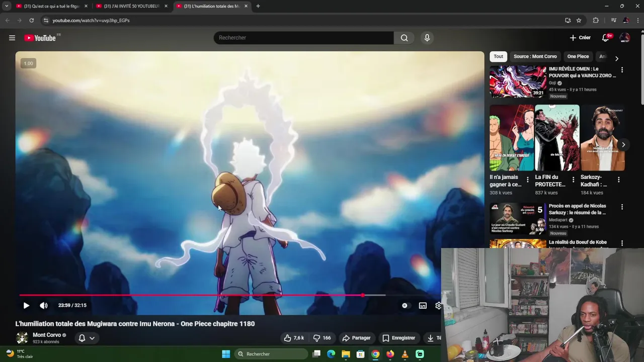Select the Tout filter chip
Image resolution: width=644 pixels, height=362 pixels.
(498, 56)
